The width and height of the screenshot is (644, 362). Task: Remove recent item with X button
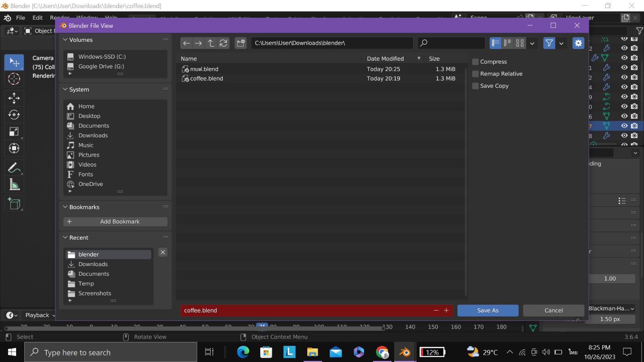(x=163, y=252)
